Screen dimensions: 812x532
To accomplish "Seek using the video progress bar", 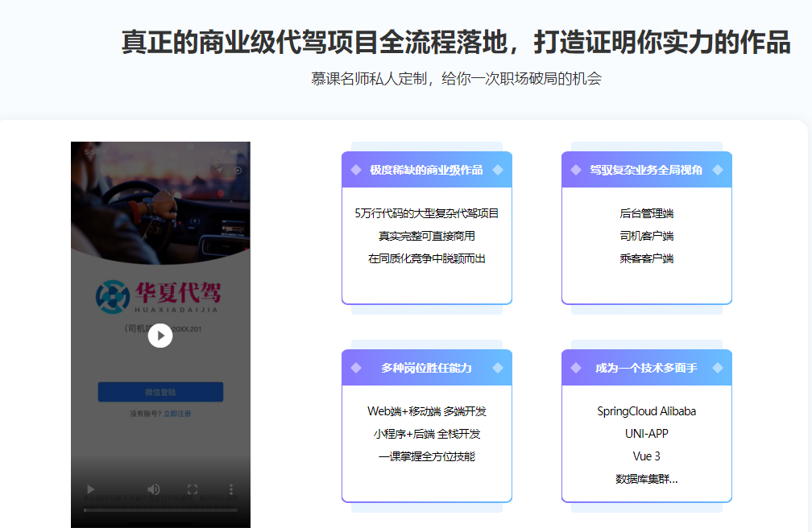I will click(160, 509).
